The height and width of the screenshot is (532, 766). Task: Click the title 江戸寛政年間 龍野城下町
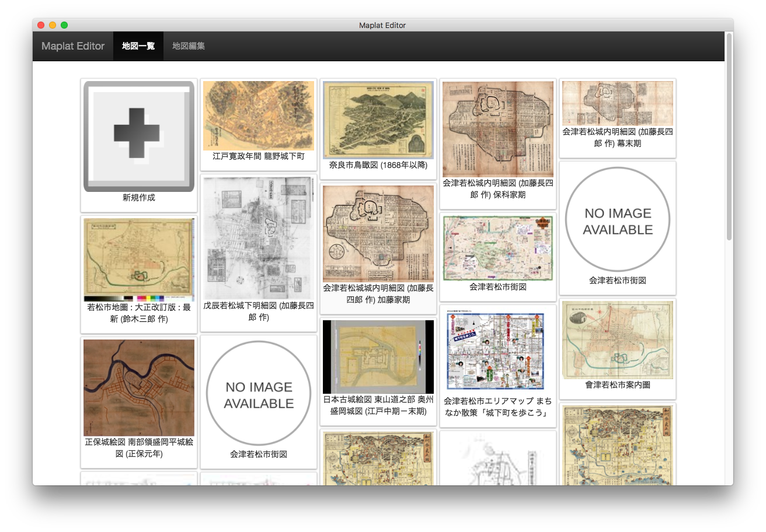click(259, 156)
